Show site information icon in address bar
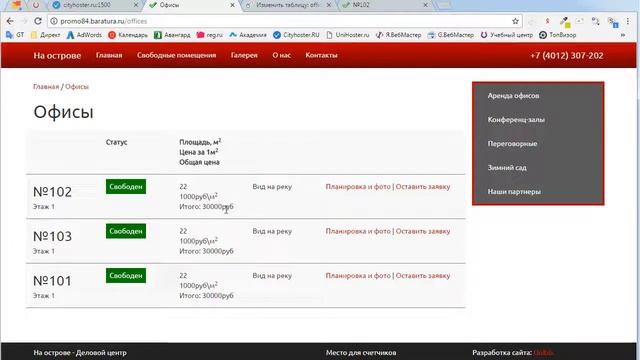The height and width of the screenshot is (360, 640). pyautogui.click(x=53, y=21)
